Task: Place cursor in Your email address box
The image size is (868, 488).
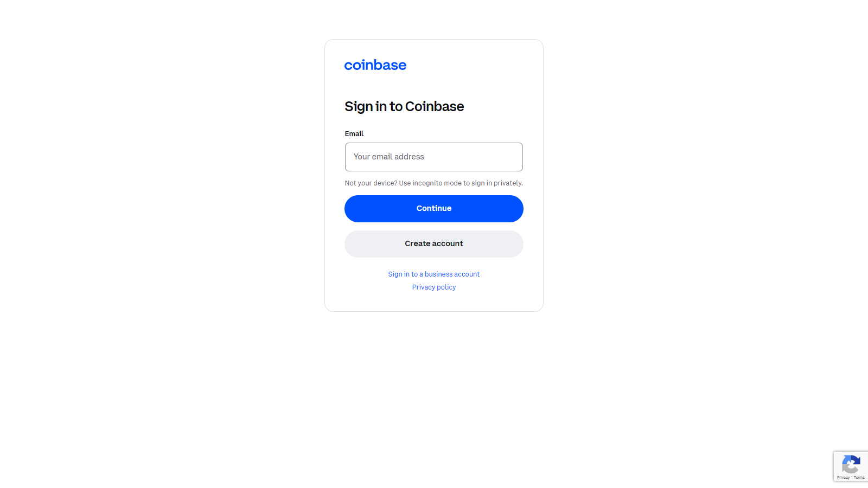Action: [x=433, y=157]
